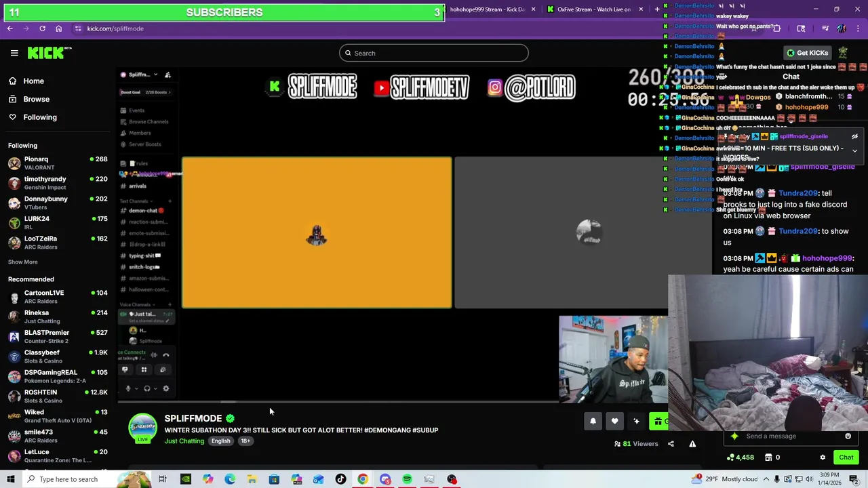
Task: Open Microsoft Edge from the taskbar
Action: 230,479
